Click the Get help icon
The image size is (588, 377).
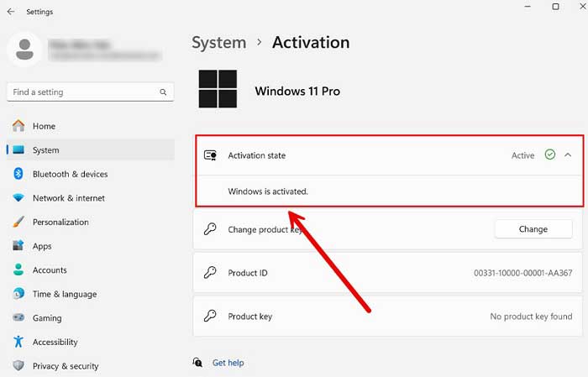(x=197, y=363)
